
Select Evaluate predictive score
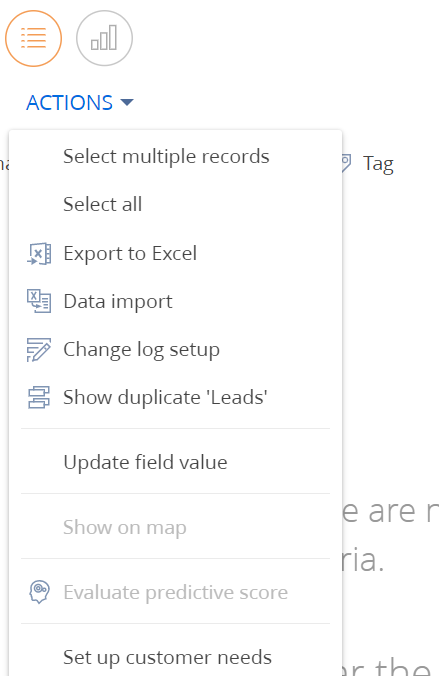click(176, 592)
